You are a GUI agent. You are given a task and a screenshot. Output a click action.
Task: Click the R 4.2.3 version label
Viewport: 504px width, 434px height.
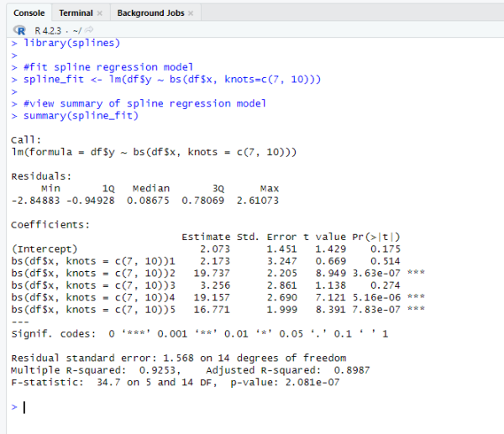(49, 30)
